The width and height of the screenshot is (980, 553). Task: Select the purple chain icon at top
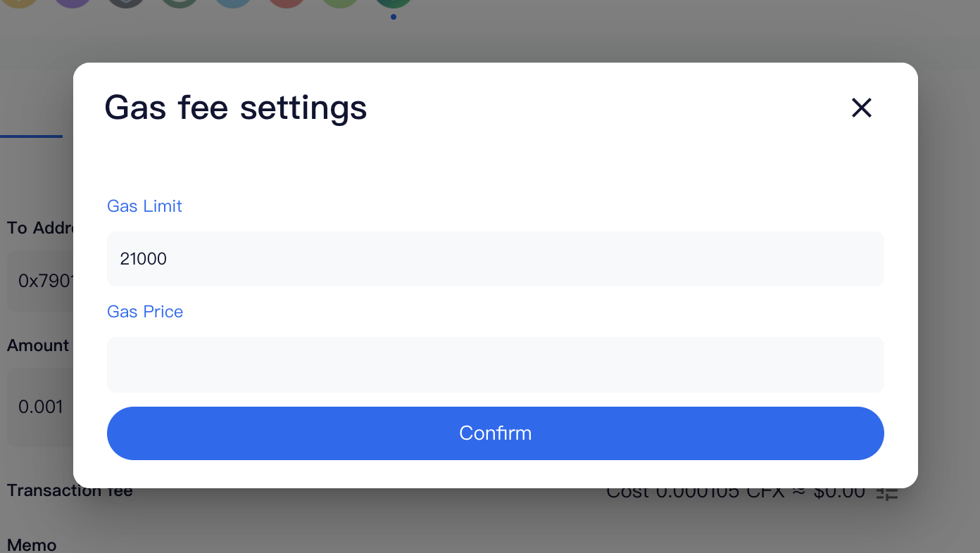click(x=73, y=2)
